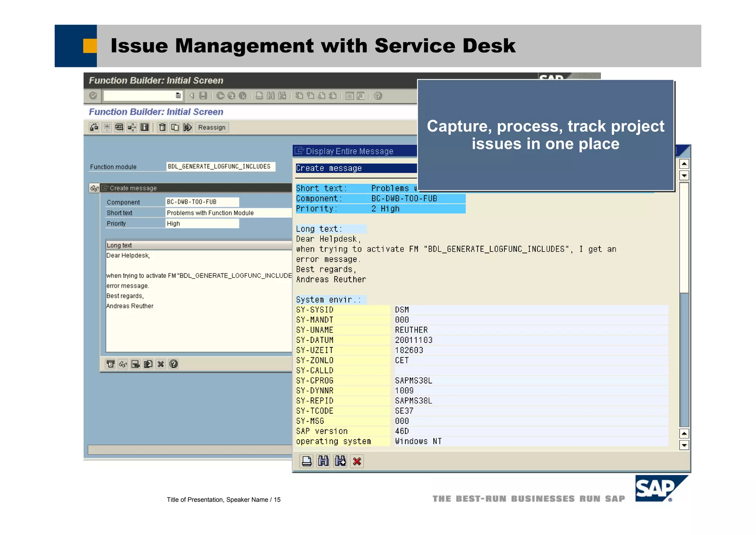This screenshot has width=756, height=535.
Task: Click the Create Shortcut icon
Action: point(361,96)
